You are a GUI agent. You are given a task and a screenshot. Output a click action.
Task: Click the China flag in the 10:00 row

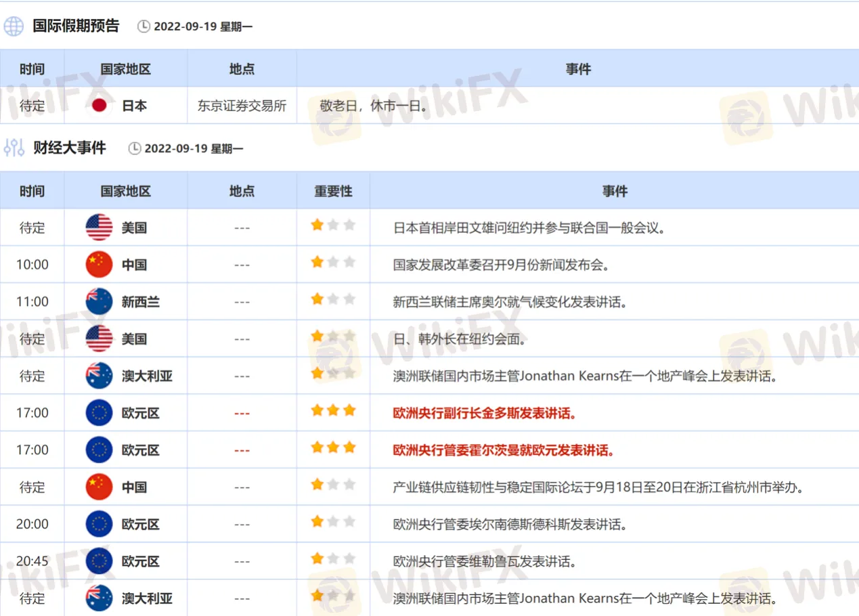point(100,265)
